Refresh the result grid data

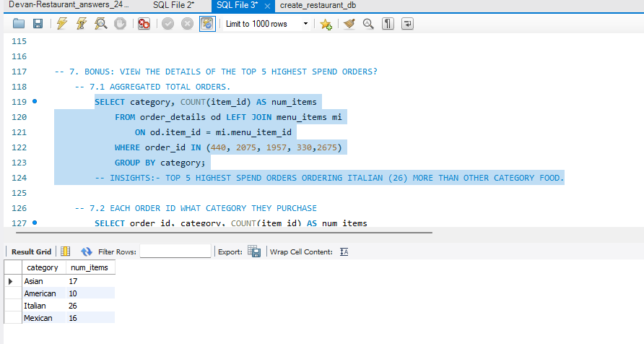click(87, 251)
